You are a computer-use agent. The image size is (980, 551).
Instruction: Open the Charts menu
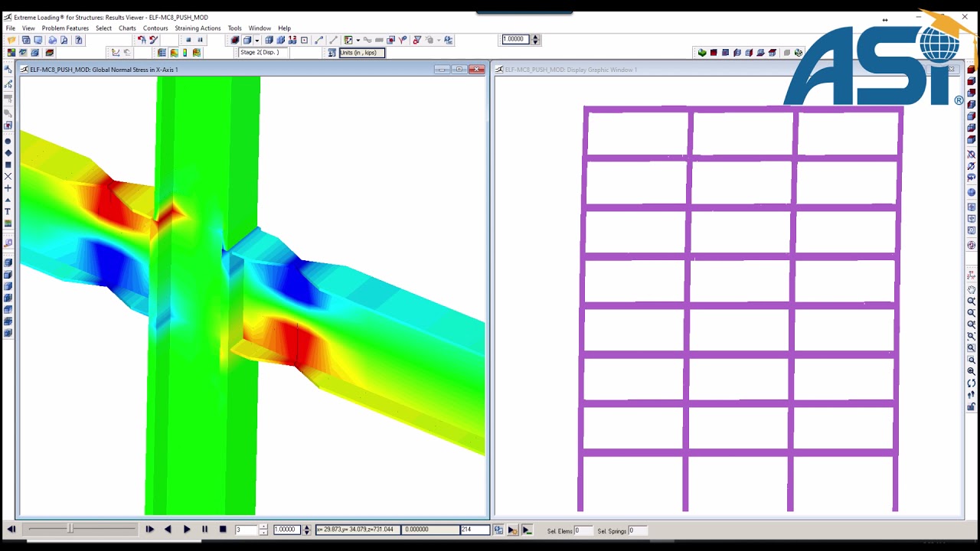pyautogui.click(x=127, y=28)
